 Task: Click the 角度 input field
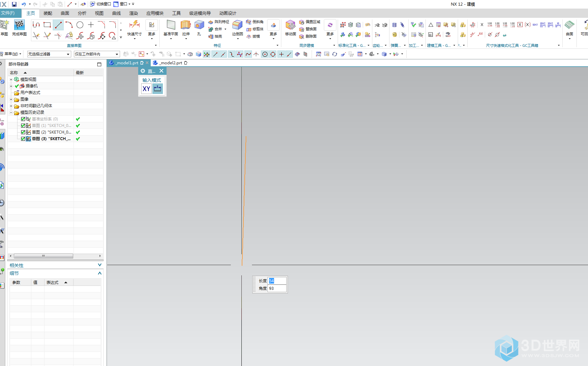pyautogui.click(x=277, y=289)
